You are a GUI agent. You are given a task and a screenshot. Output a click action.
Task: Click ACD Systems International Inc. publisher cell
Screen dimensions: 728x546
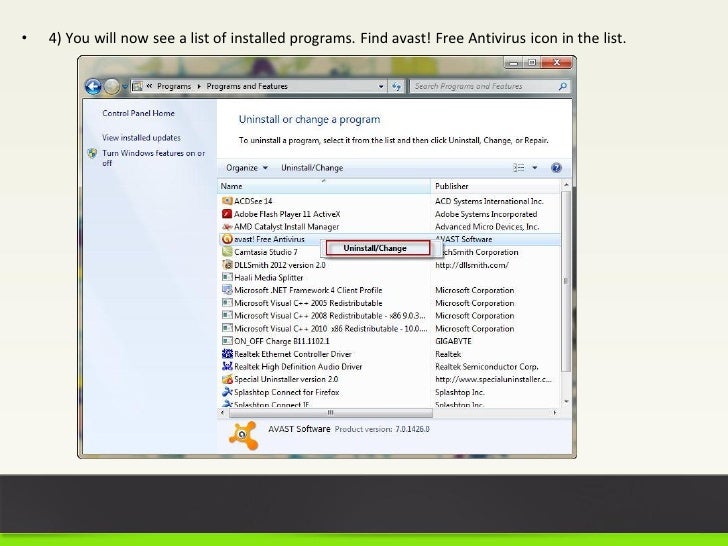tap(489, 201)
